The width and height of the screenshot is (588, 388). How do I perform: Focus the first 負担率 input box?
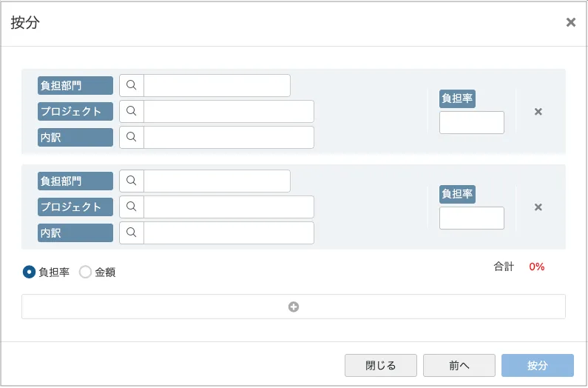[472, 122]
